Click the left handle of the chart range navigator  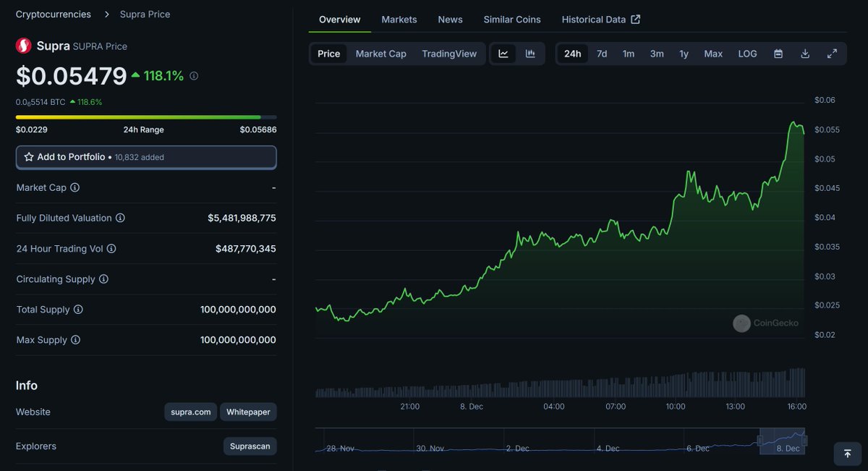[759, 440]
